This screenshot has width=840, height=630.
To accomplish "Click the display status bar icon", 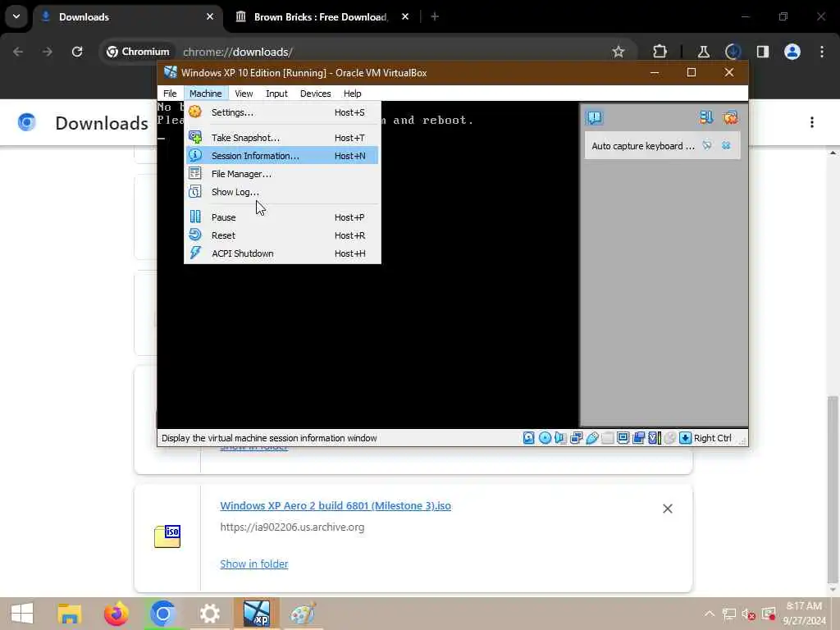I will (x=623, y=438).
